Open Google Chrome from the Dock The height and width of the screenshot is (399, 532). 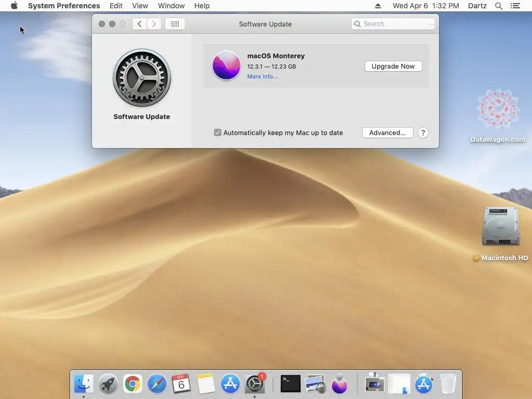pyautogui.click(x=132, y=384)
